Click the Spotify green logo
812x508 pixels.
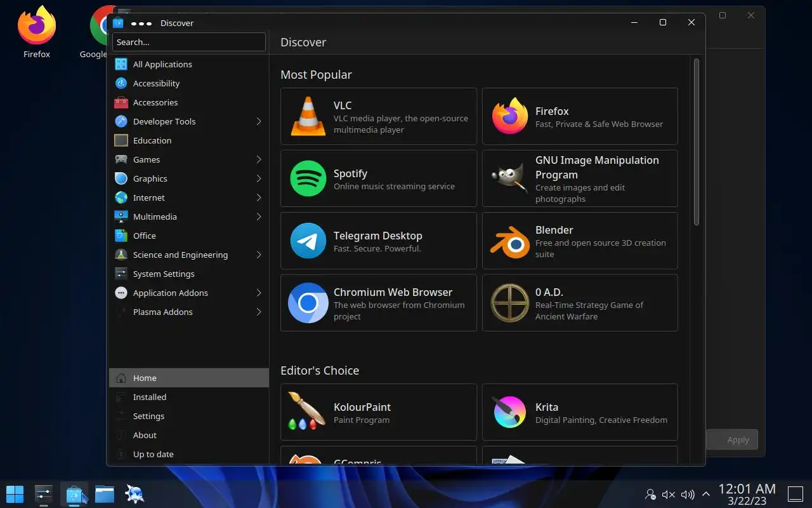pyautogui.click(x=308, y=178)
